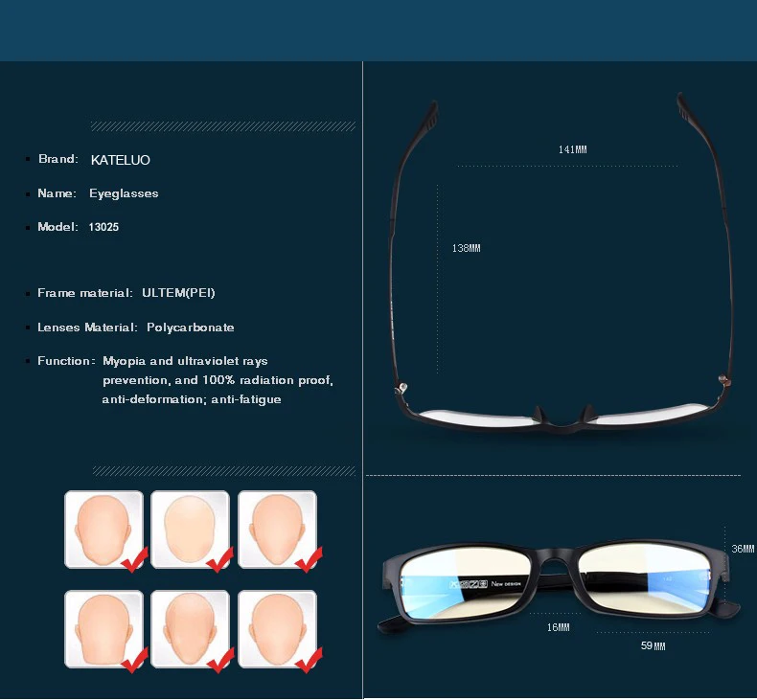Image resolution: width=757 pixels, height=700 pixels.
Task: Select the top-left face shape thumbnail
Action: [x=103, y=530]
